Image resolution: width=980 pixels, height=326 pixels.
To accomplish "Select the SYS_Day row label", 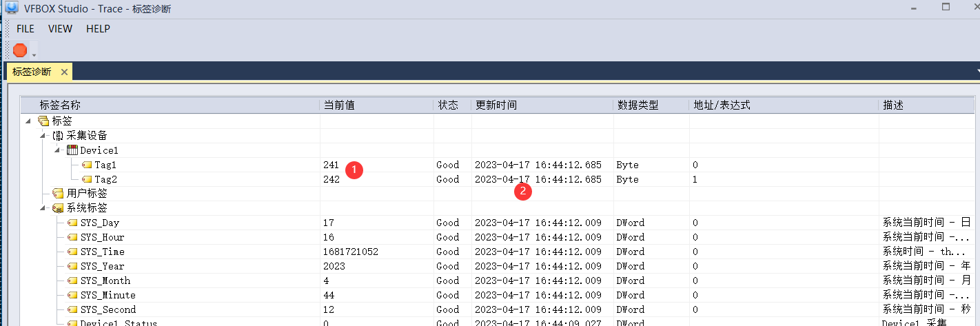I will [100, 223].
